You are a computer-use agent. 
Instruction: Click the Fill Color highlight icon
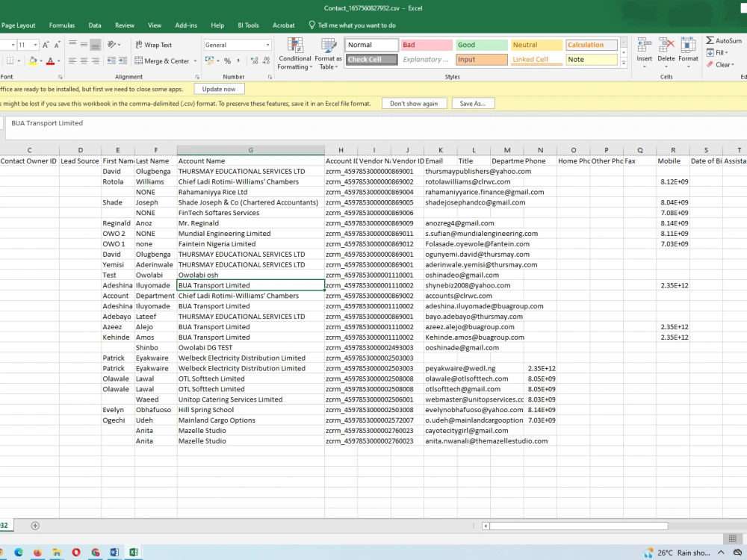pos(33,60)
